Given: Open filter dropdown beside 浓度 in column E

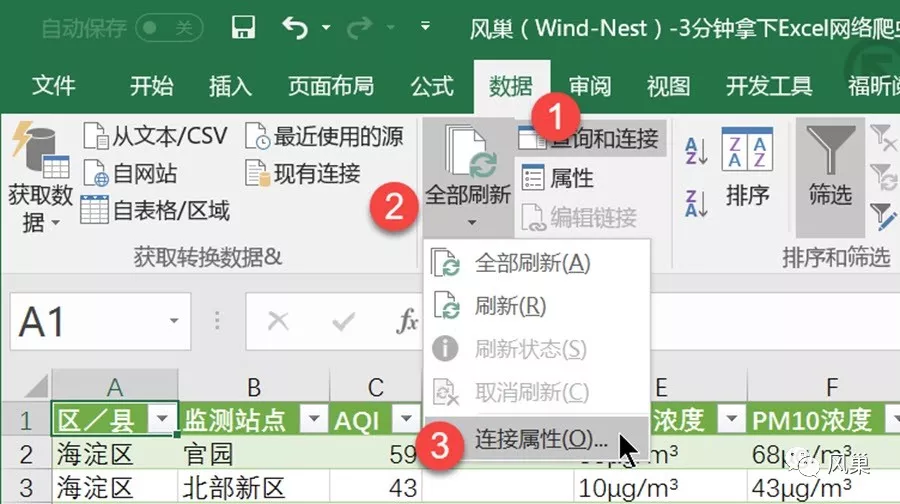Looking at the screenshot, I should pyautogui.click(x=731, y=419).
